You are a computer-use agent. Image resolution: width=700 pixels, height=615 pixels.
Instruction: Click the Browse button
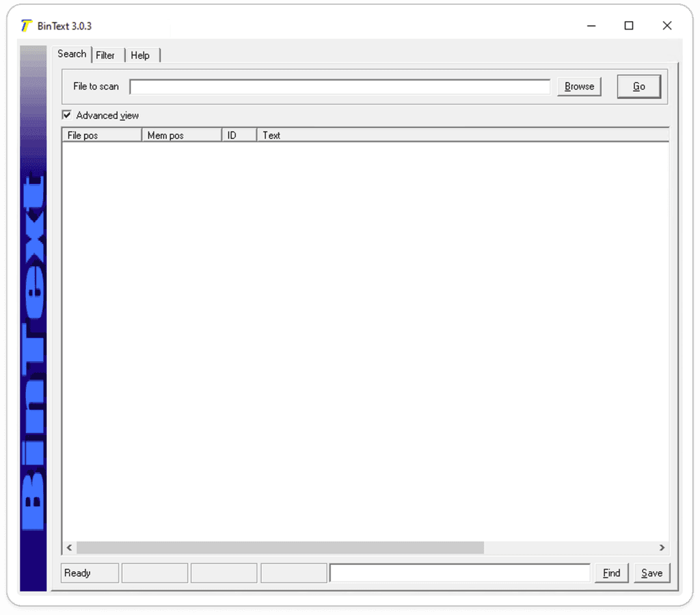click(x=578, y=86)
